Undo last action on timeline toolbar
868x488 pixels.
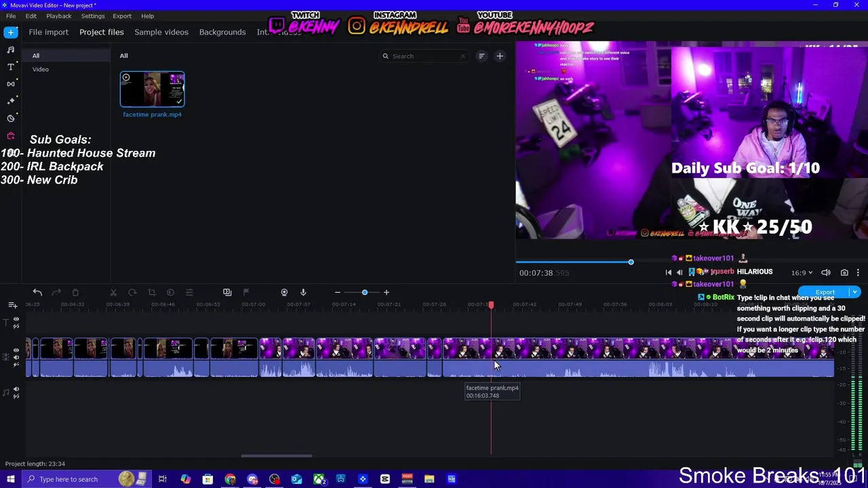pyautogui.click(x=37, y=292)
